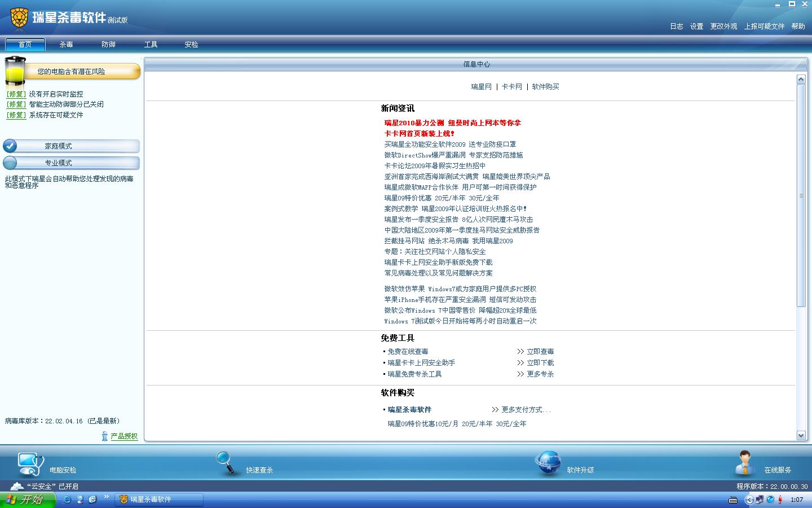Screen dimensions: 812x508
Task: Click the 瑞星杀毒软件 taskbar button
Action: (159, 500)
